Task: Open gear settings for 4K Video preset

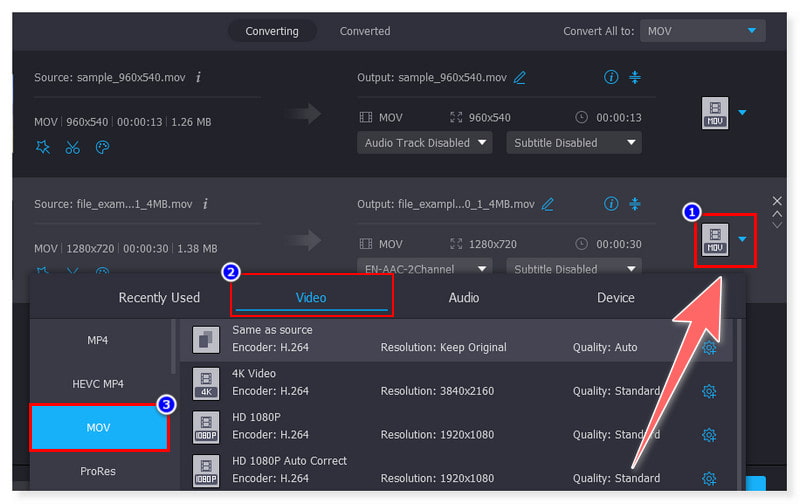Action: point(709,391)
